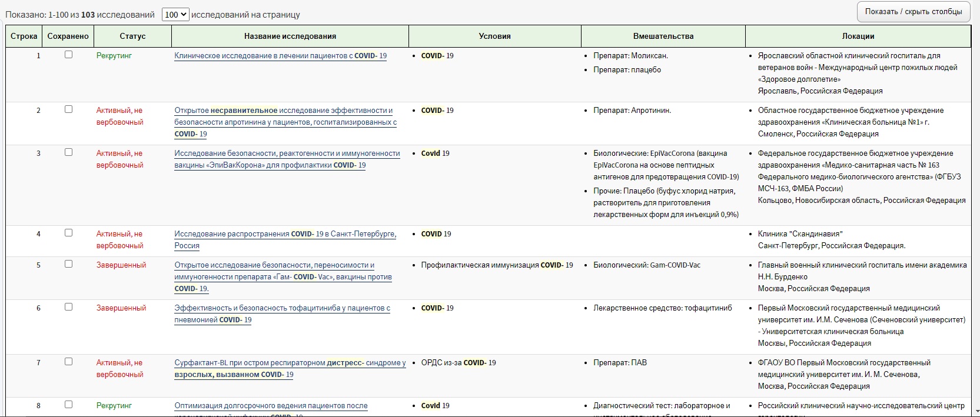Click 'Показать / скрыть столбцы' button
The height and width of the screenshot is (417, 980).
[913, 12]
